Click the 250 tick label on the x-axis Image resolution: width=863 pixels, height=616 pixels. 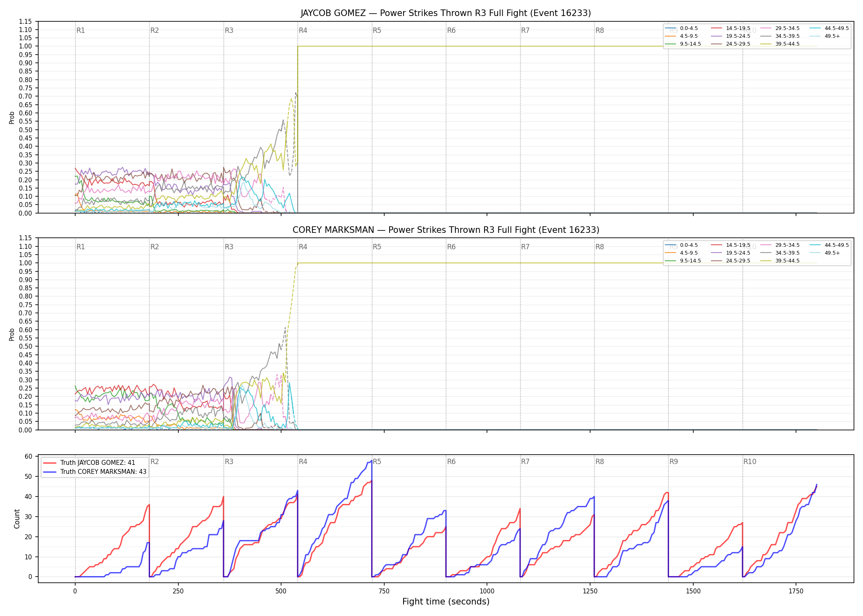coord(178,591)
